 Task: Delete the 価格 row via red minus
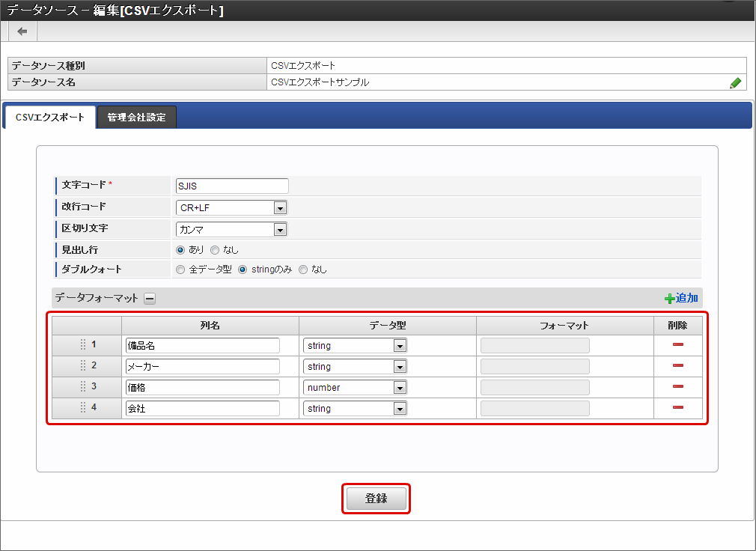click(x=677, y=386)
